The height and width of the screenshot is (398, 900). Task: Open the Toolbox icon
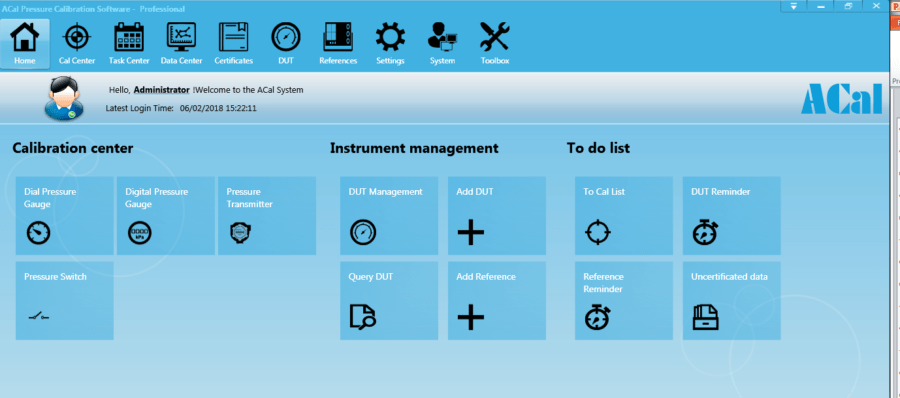point(495,44)
